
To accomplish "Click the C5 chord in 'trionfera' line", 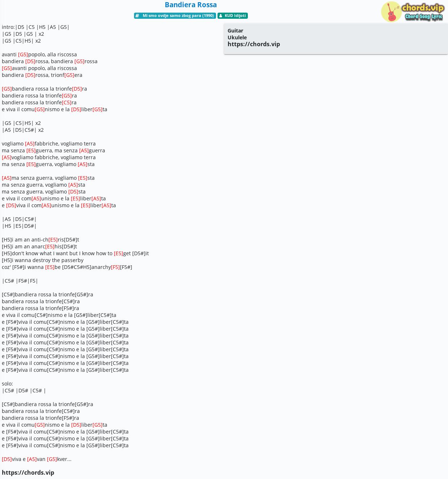I will click(x=66, y=103).
